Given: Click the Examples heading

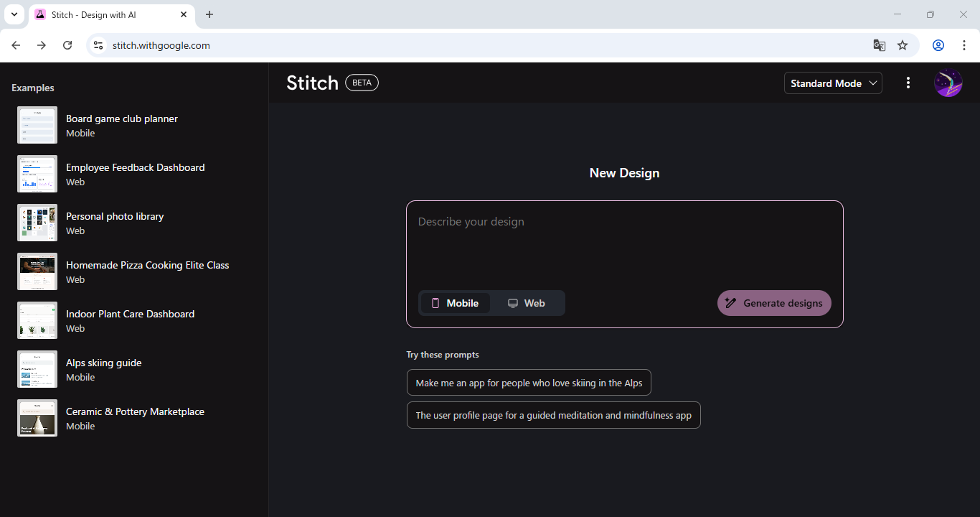Looking at the screenshot, I should pyautogui.click(x=33, y=88).
